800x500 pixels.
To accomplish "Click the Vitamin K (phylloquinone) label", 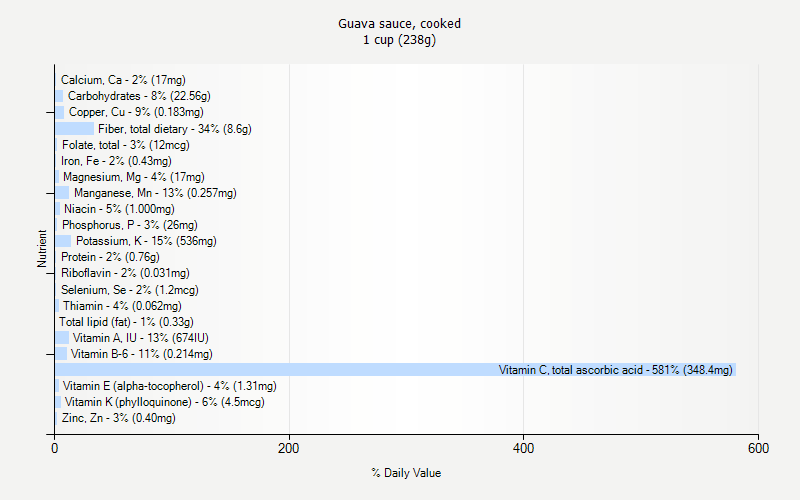I will coord(165,402).
